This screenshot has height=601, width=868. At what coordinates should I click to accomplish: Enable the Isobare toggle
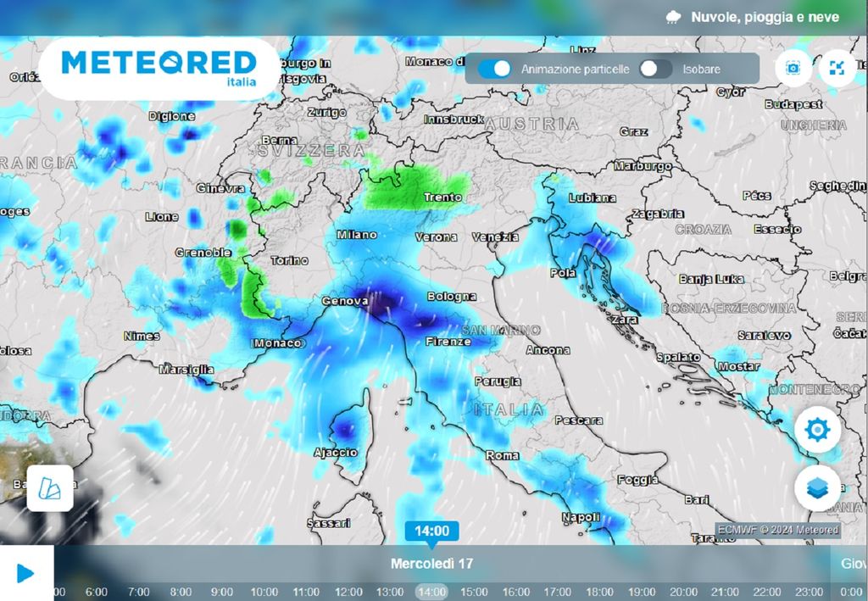(x=655, y=69)
